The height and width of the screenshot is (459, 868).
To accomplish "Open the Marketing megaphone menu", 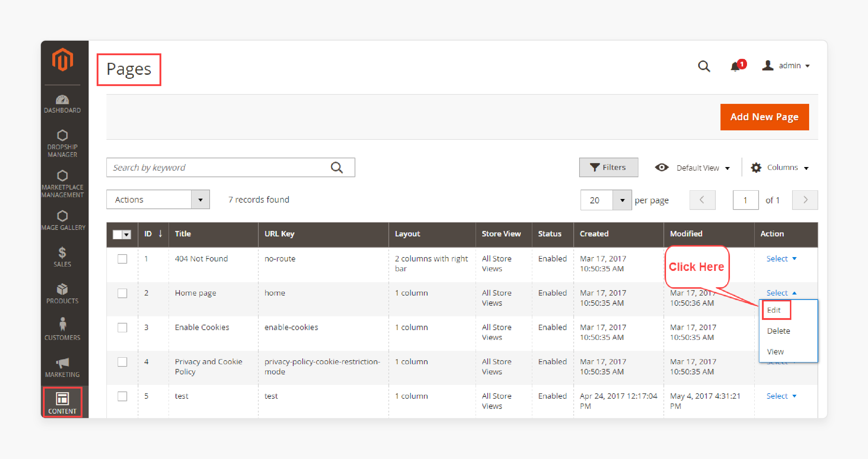I will [x=62, y=367].
